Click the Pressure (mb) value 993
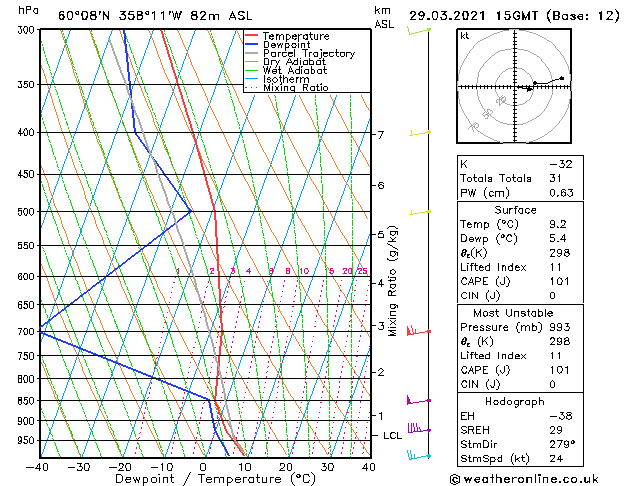The height and width of the screenshot is (486, 629). coord(560,327)
